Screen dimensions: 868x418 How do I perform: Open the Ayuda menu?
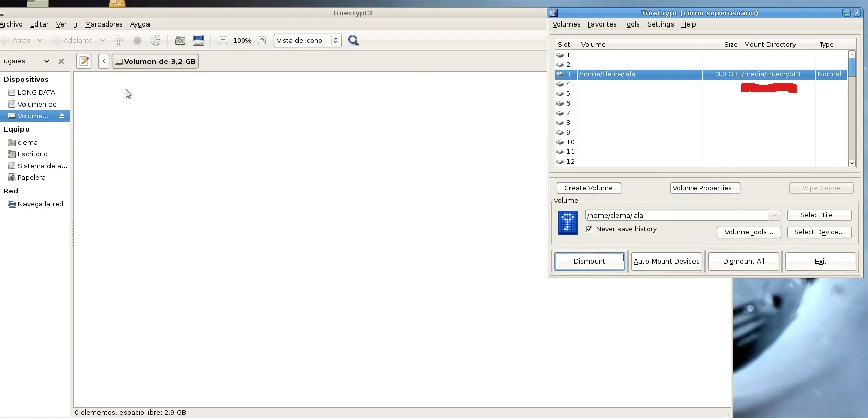click(140, 24)
